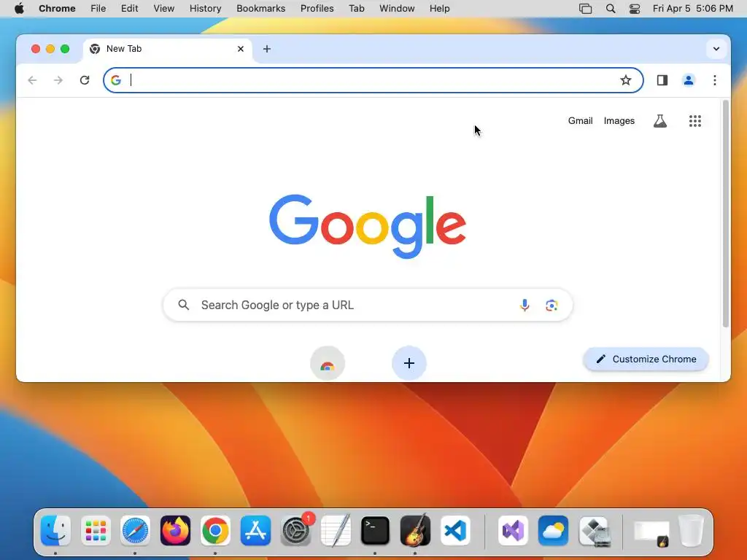Open Visual Studio purple icon in Dock

[x=513, y=531]
